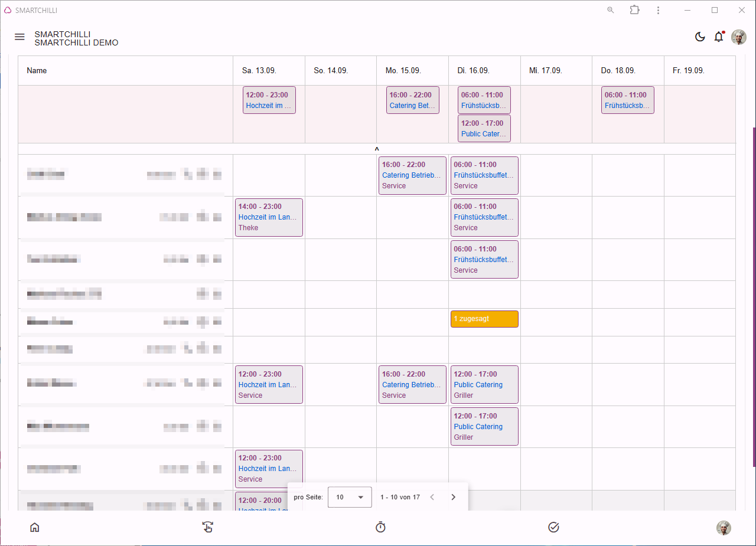Open Public Catering 12:00 - 17:00 event
Screen dimensions: 756x546
484,129
